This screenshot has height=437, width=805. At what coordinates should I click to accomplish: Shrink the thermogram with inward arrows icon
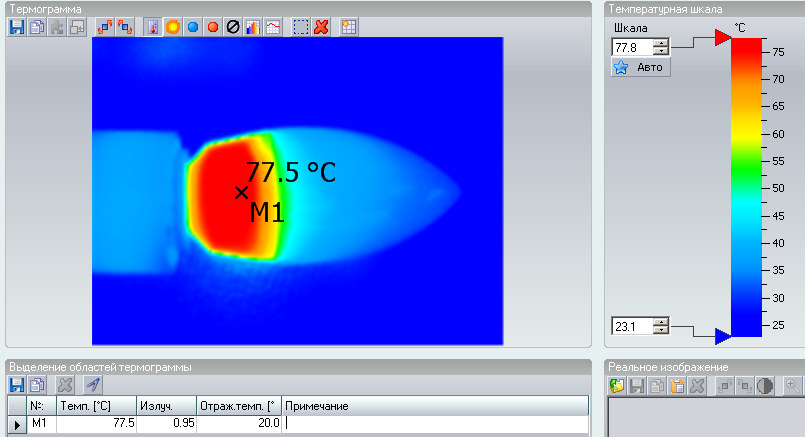125,27
